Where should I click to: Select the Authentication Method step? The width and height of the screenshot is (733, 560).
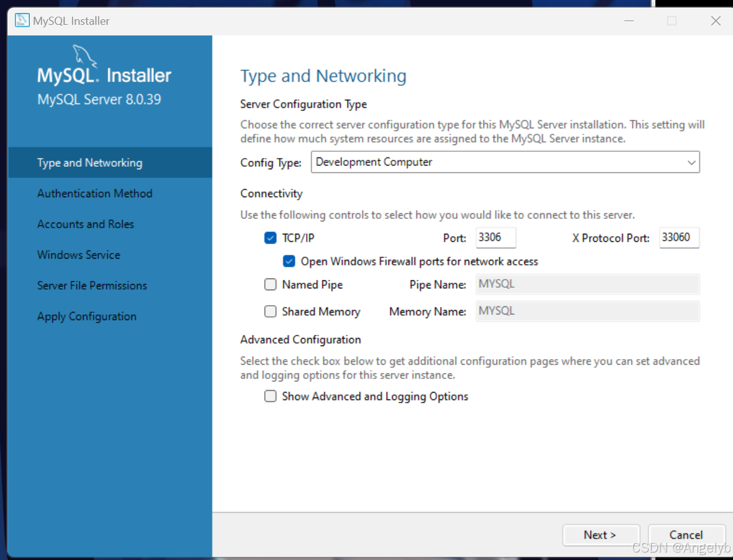(x=94, y=193)
